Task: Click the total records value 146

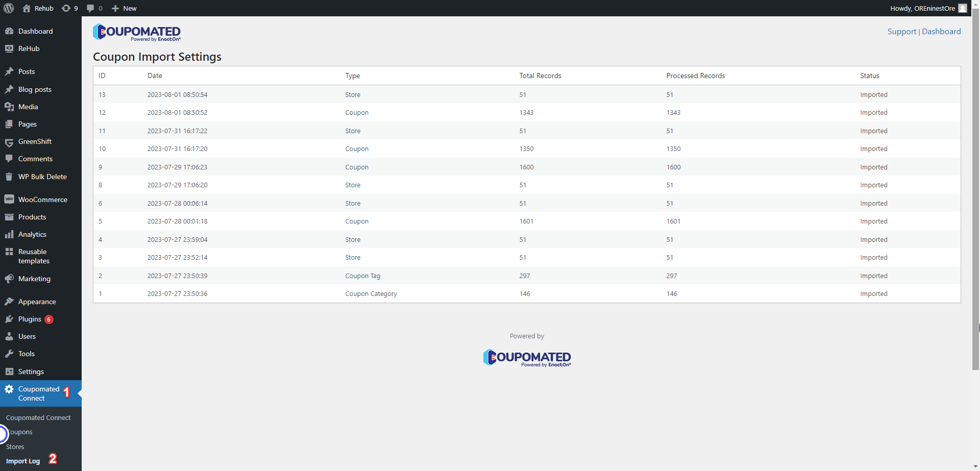Action: (525, 293)
